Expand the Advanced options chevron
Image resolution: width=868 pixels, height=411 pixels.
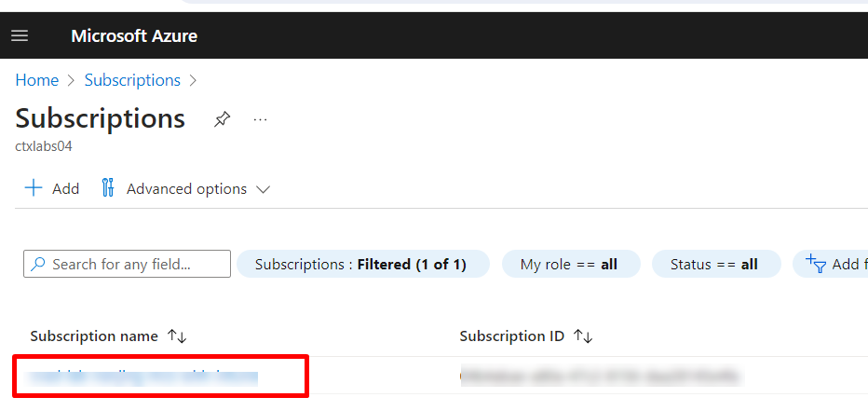[263, 189]
